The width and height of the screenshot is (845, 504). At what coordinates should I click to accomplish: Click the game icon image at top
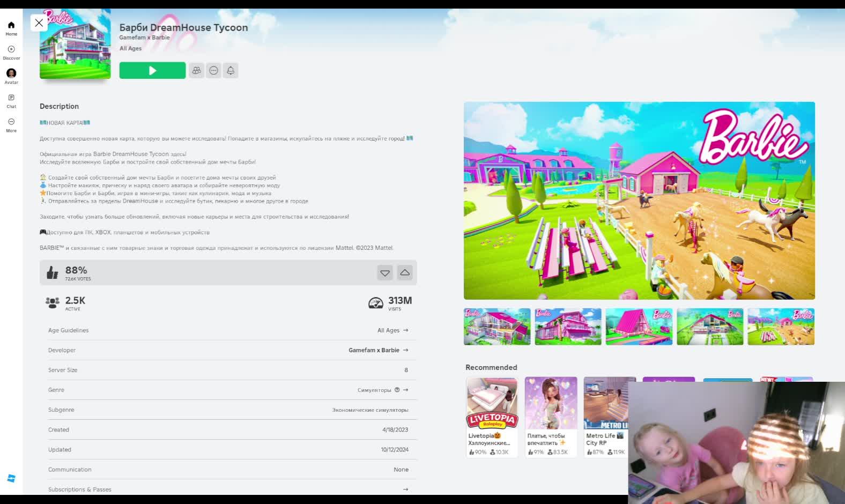click(x=75, y=44)
